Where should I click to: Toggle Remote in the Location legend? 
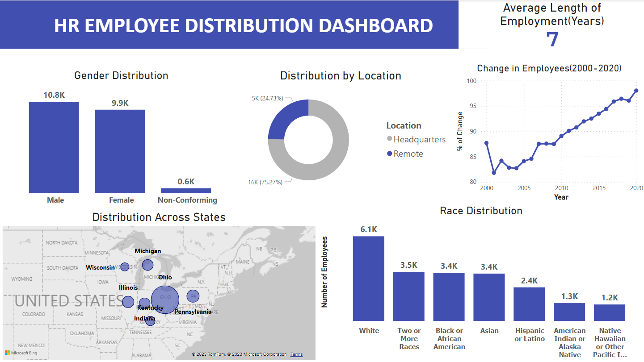409,154
